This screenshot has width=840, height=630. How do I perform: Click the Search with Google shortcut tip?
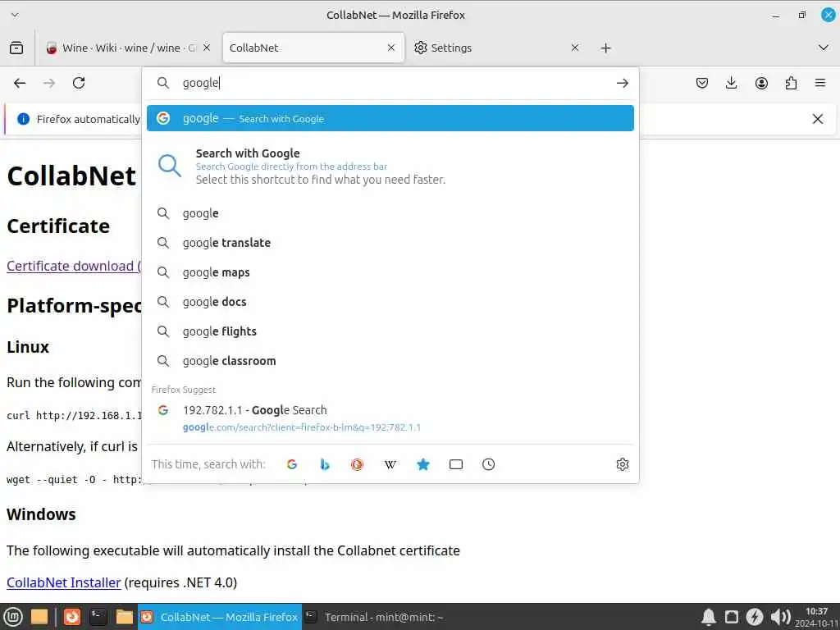pos(390,166)
